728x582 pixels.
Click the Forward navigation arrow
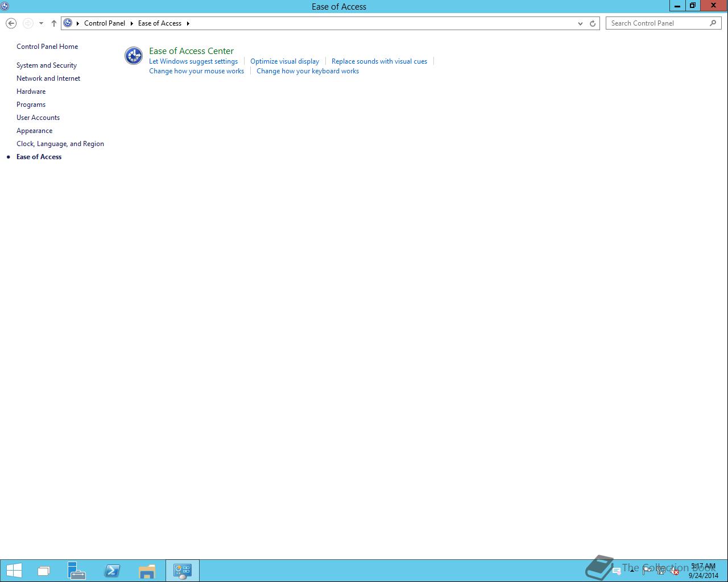pyautogui.click(x=28, y=23)
